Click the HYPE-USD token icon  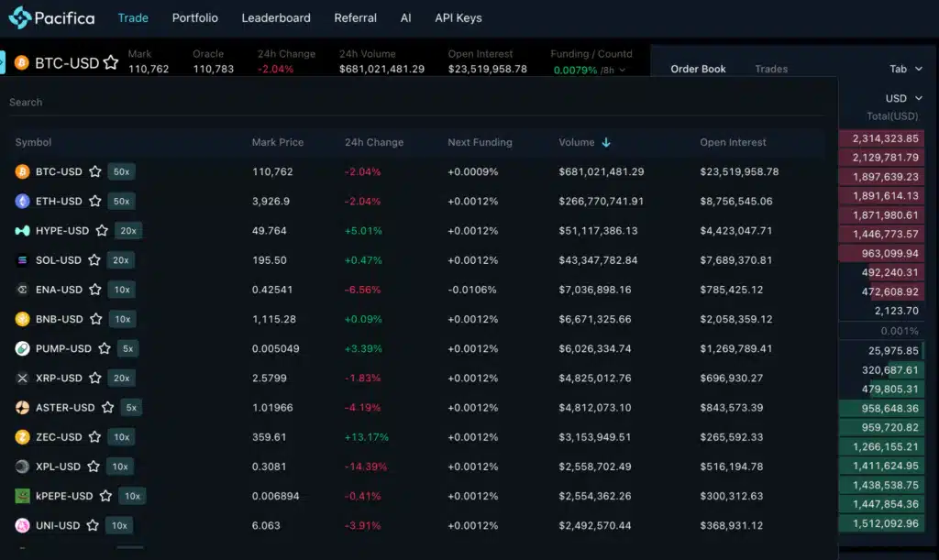click(23, 231)
